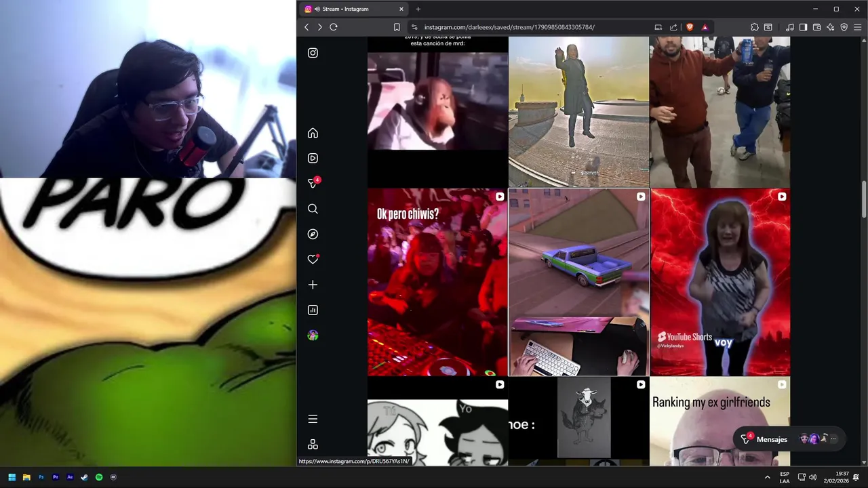Open the browser main menu
The height and width of the screenshot is (488, 868).
857,27
